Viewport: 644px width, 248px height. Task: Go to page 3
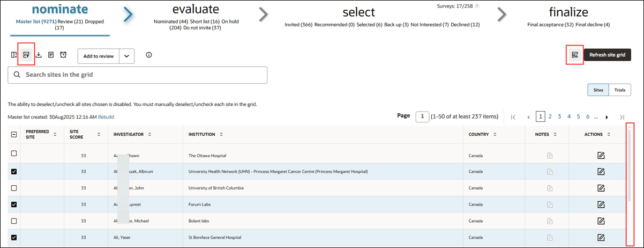(x=559, y=116)
